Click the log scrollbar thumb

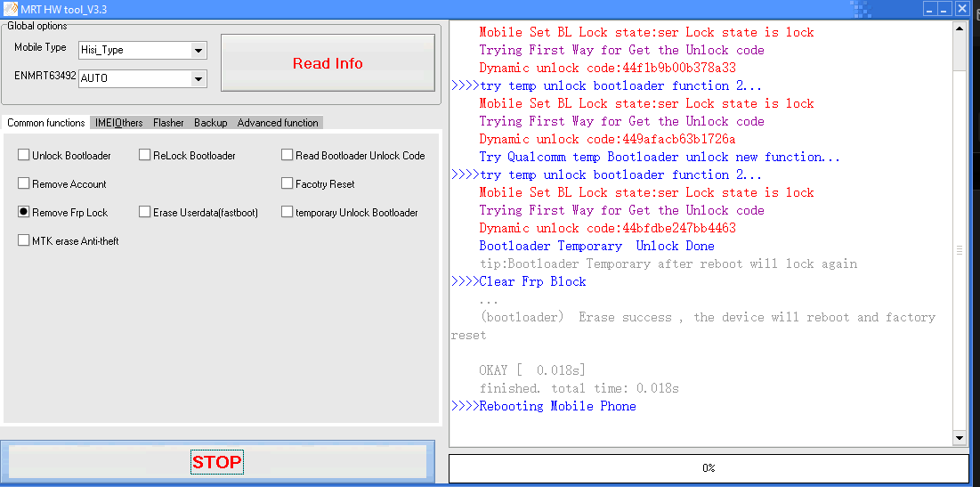click(x=960, y=250)
